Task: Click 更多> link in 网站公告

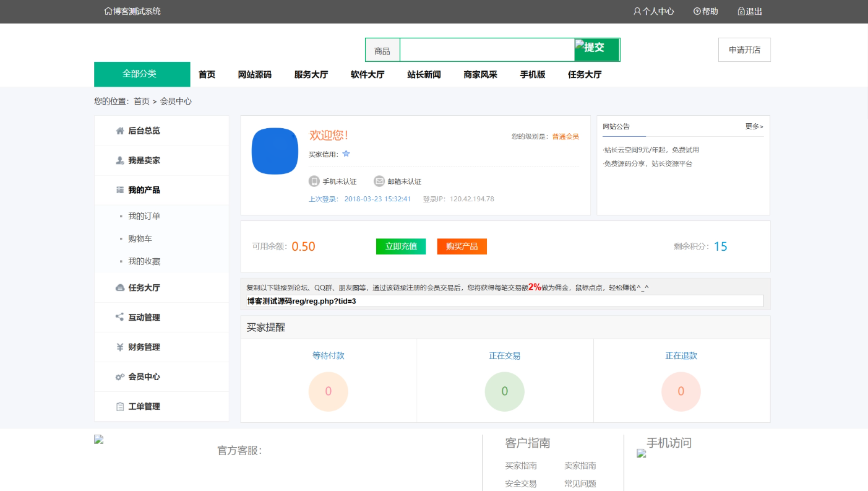Action: (754, 126)
